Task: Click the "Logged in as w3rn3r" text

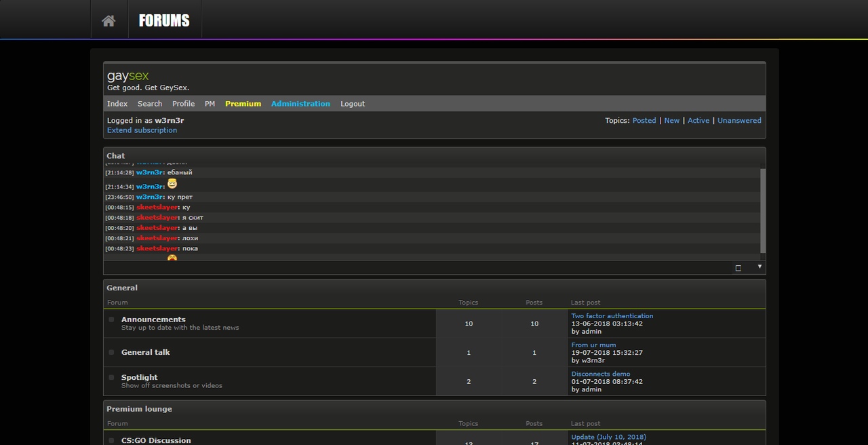Action: (145, 121)
